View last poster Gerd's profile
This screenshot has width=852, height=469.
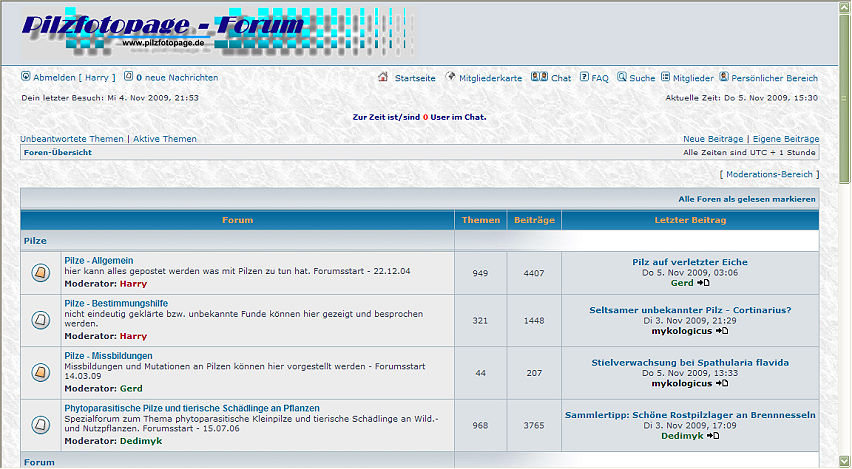click(x=682, y=283)
